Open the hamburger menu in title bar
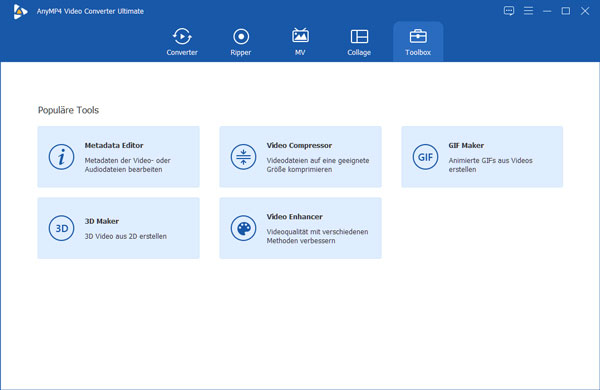The width and height of the screenshot is (600, 390). point(528,11)
